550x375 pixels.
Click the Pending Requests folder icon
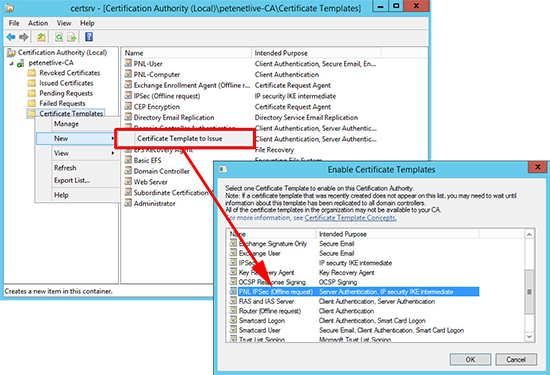click(32, 93)
